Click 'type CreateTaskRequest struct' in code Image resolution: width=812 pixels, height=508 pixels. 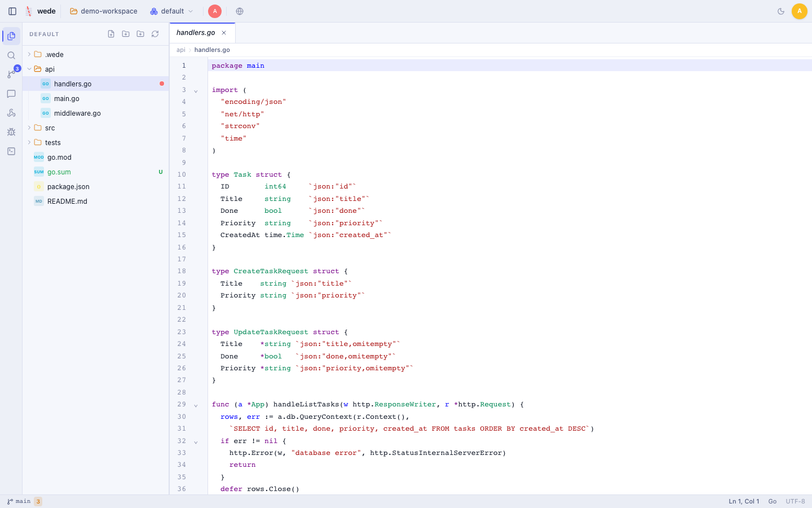[276, 271]
